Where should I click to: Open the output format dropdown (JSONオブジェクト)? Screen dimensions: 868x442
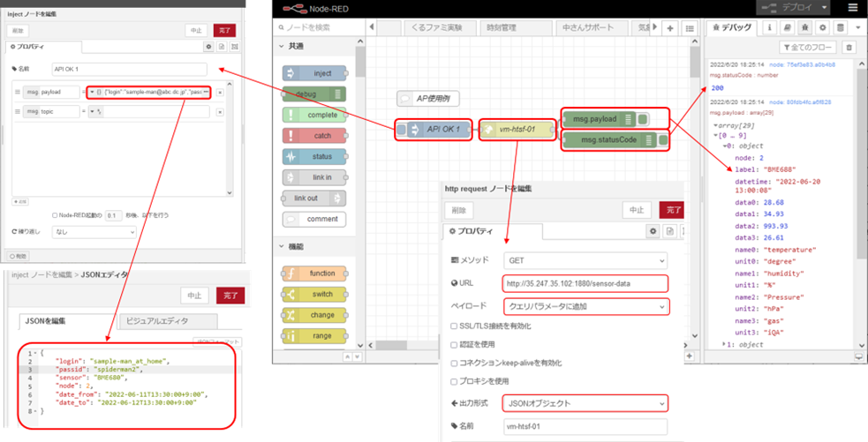(x=585, y=403)
